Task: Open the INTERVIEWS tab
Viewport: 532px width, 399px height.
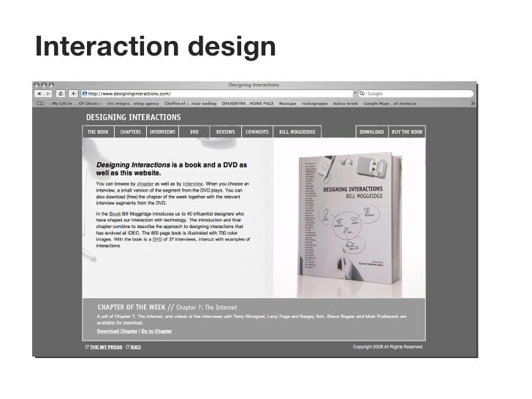Action: pyautogui.click(x=162, y=132)
